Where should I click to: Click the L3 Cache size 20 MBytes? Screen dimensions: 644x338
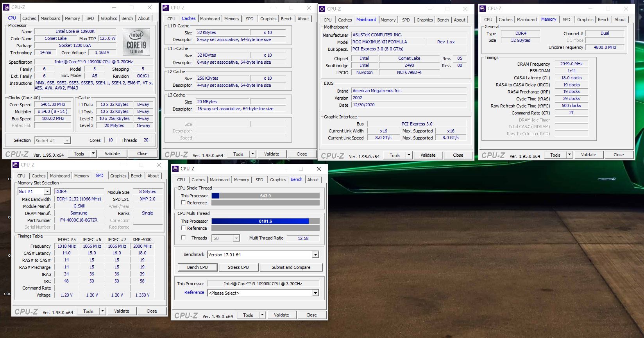222,102
